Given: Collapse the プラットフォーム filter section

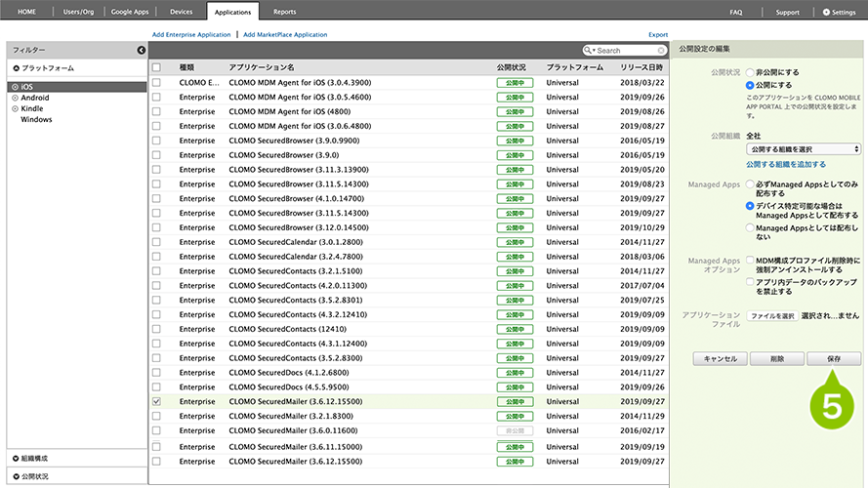Looking at the screenshot, I should 16,68.
